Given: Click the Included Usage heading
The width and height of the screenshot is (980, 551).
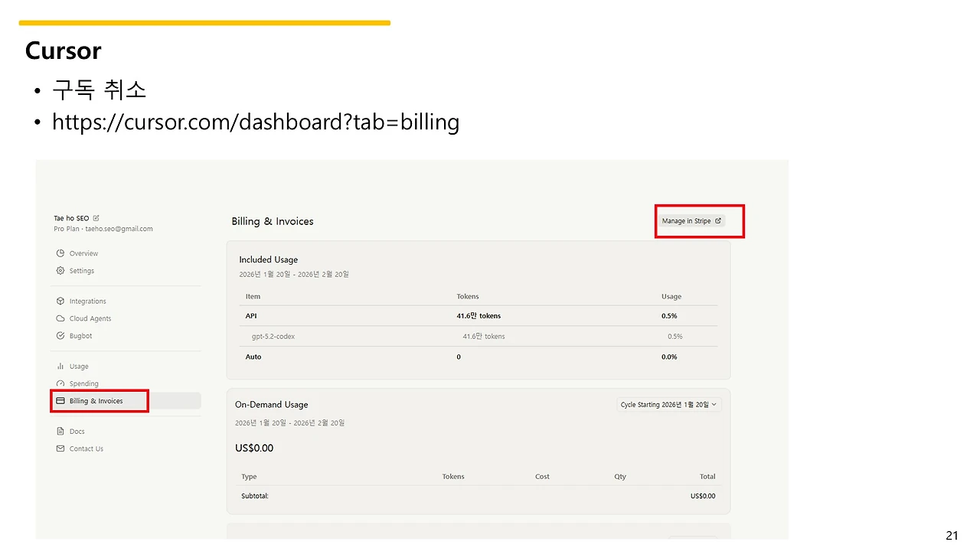Looking at the screenshot, I should pos(268,259).
